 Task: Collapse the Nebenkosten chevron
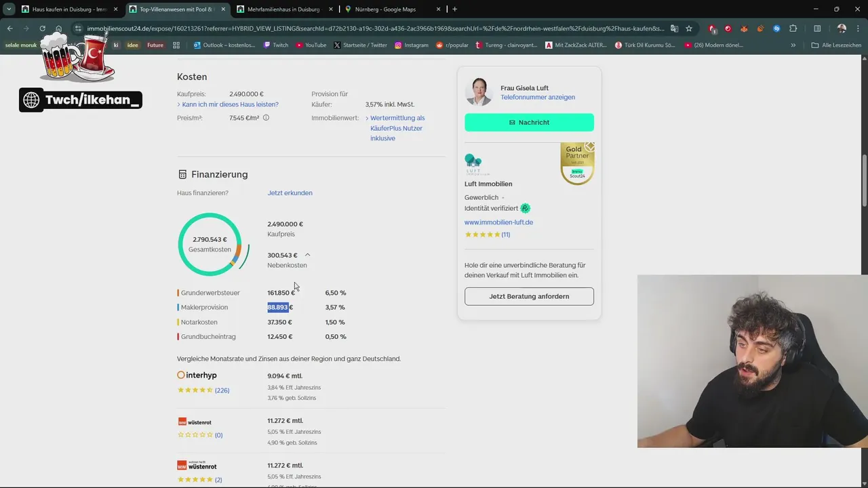(x=307, y=255)
